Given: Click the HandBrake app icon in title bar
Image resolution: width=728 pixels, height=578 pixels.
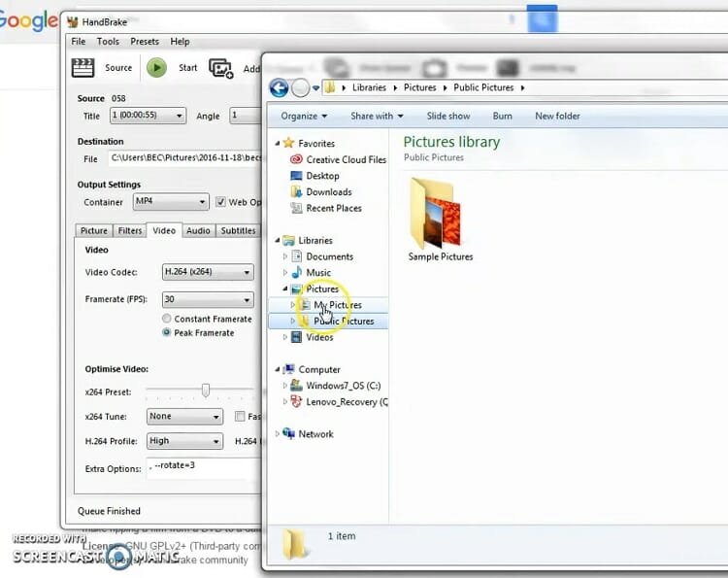Looking at the screenshot, I should [x=73, y=21].
